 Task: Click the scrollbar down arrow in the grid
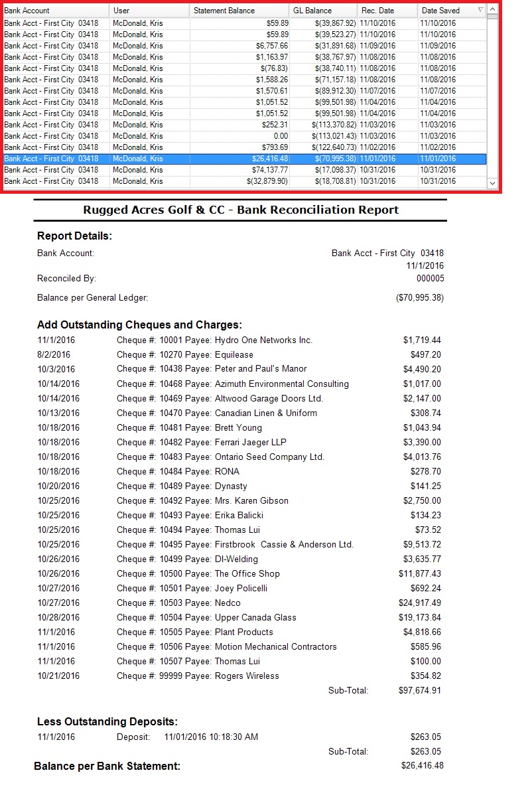point(492,182)
